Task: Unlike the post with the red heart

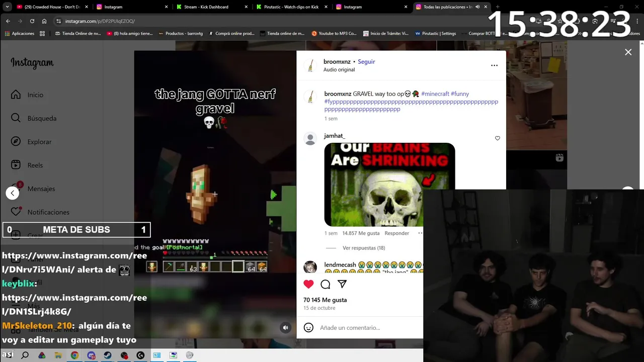Action: click(308, 284)
